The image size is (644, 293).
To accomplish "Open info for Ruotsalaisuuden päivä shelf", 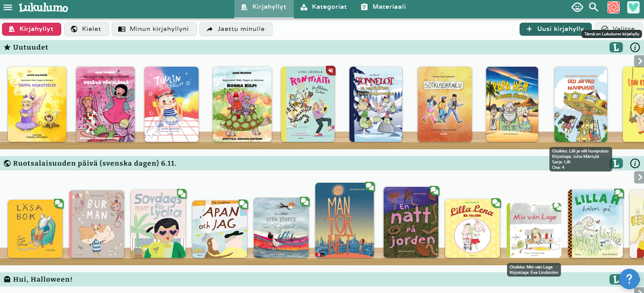I will click(635, 163).
